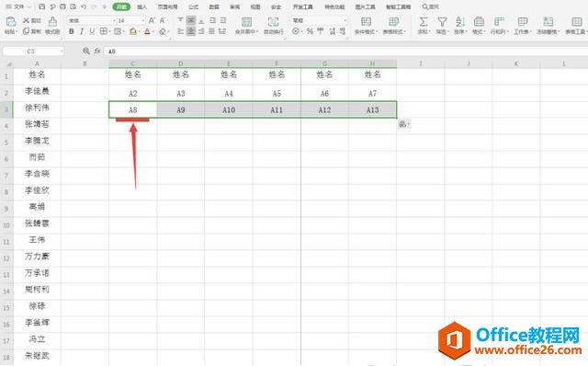Click the increase decimal places icon

click(332, 31)
